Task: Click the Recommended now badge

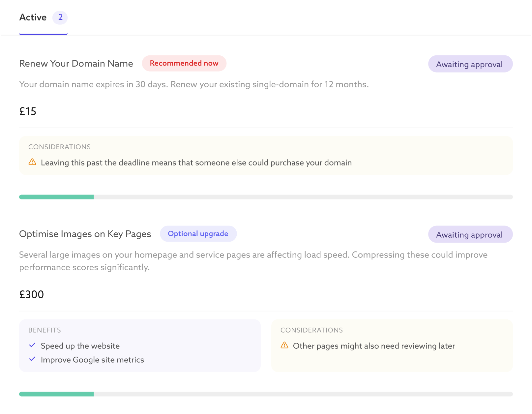Action: (x=184, y=63)
